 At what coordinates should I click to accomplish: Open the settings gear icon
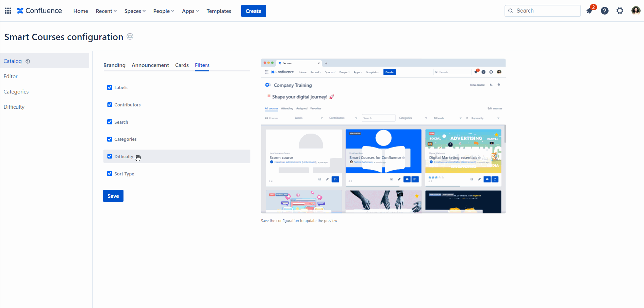pyautogui.click(x=620, y=11)
